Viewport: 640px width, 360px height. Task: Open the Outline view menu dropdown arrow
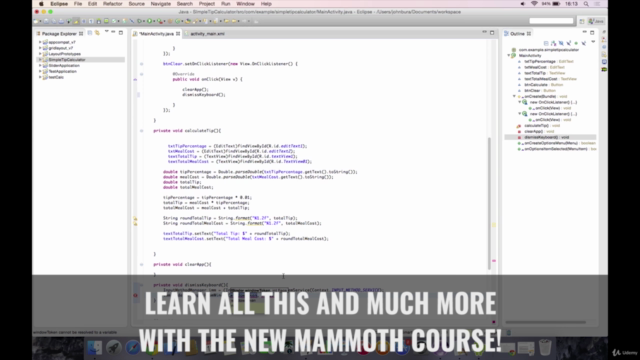pyautogui.click(x=593, y=42)
